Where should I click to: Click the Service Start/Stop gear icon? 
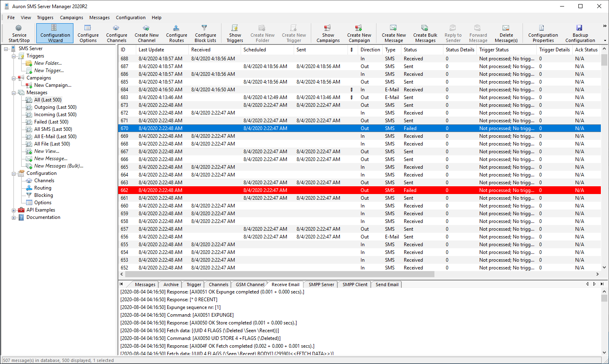coord(19,28)
